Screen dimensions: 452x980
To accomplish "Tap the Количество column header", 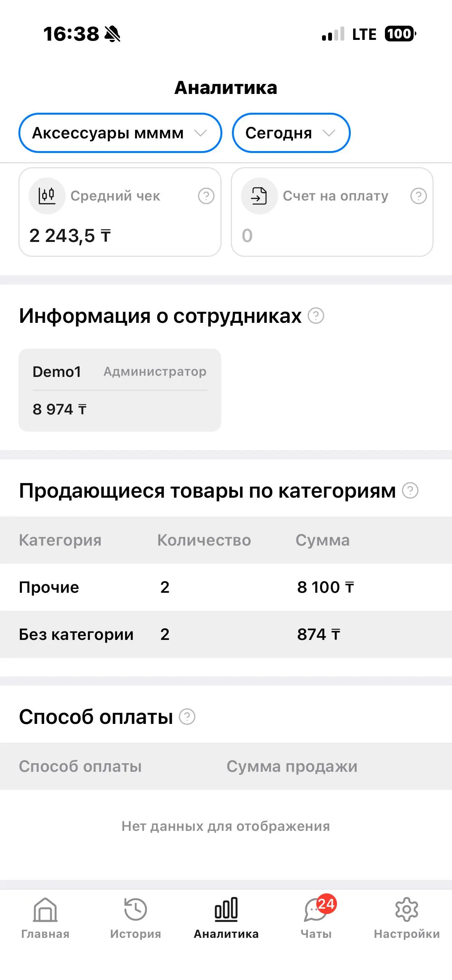I will [204, 540].
